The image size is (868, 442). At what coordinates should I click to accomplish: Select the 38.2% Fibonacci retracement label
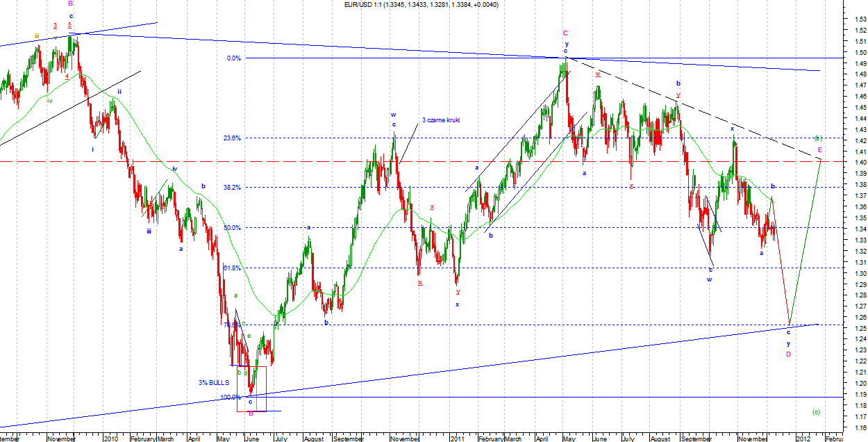[232, 188]
